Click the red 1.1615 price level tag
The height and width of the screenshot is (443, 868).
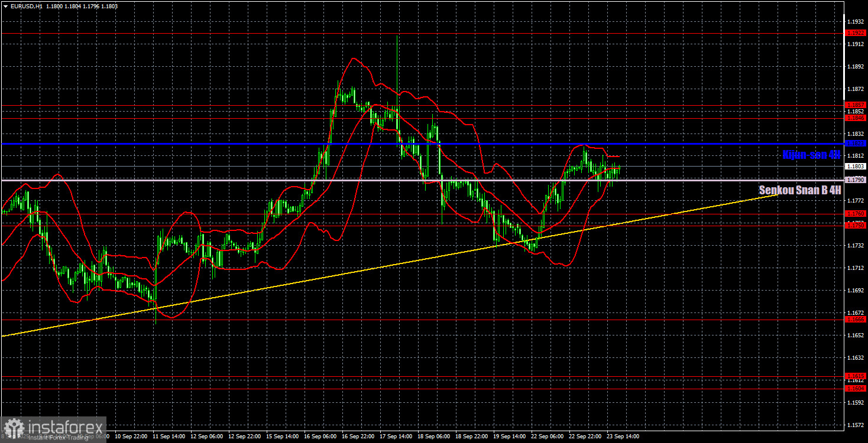click(856, 376)
